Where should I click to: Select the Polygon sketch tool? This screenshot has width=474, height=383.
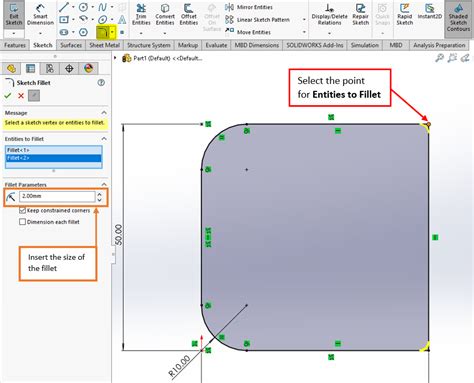coord(83,32)
